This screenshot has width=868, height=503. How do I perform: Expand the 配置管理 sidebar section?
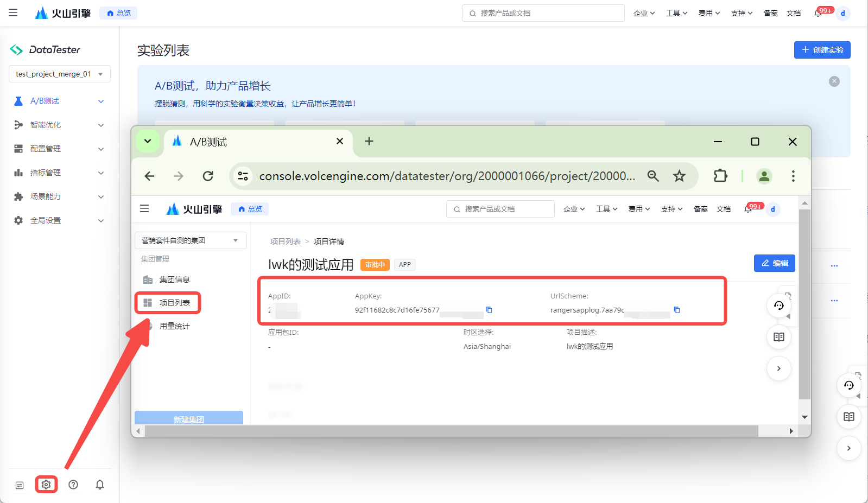point(60,149)
